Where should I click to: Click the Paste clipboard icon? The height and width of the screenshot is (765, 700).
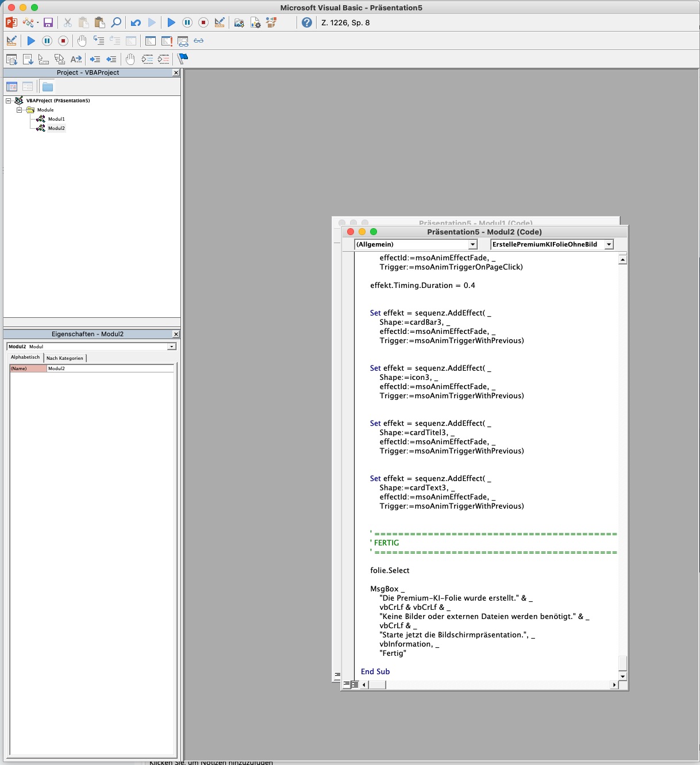pos(100,22)
